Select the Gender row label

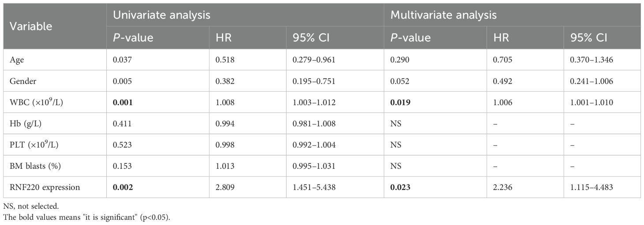pos(22,81)
